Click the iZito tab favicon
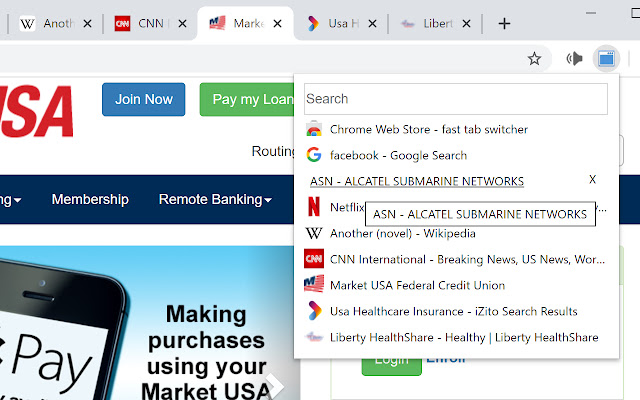The height and width of the screenshot is (400, 640). coord(313,24)
